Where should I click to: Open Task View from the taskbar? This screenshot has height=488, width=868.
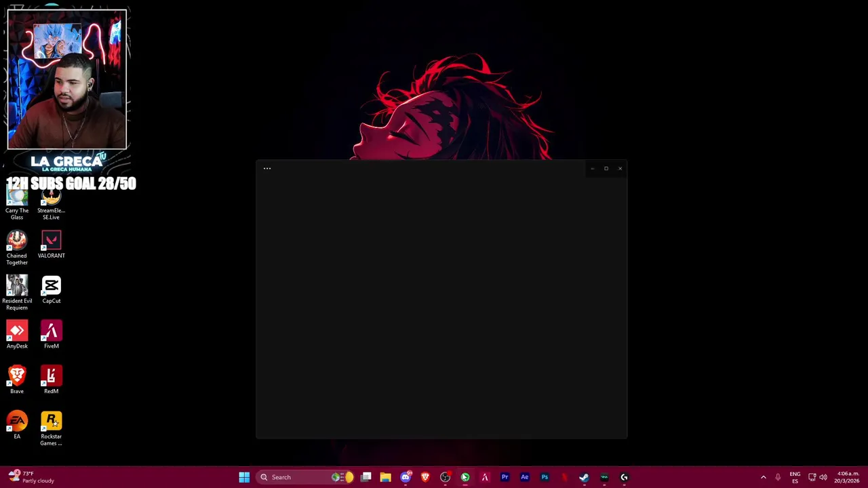[x=366, y=477]
